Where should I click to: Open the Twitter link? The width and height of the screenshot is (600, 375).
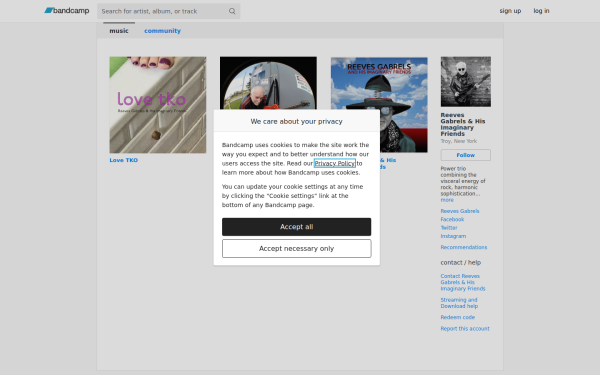point(449,228)
